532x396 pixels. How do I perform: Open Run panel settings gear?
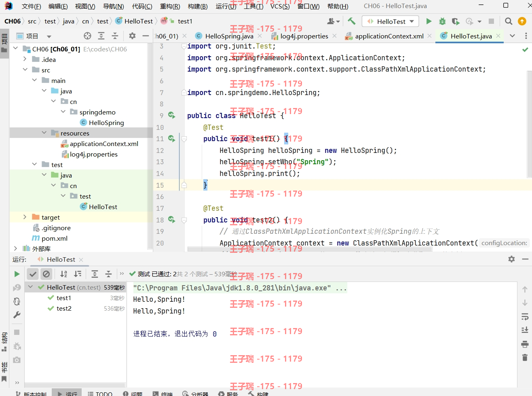tap(511, 259)
